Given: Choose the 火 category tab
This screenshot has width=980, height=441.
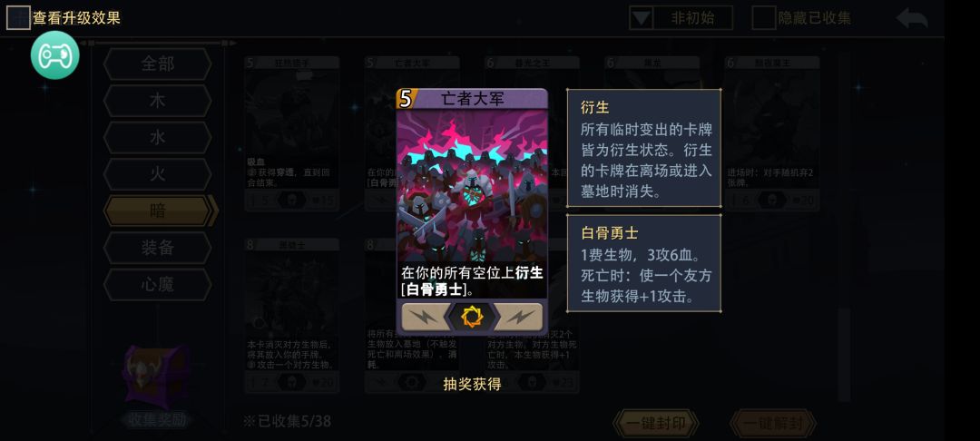Looking at the screenshot, I should [x=158, y=173].
